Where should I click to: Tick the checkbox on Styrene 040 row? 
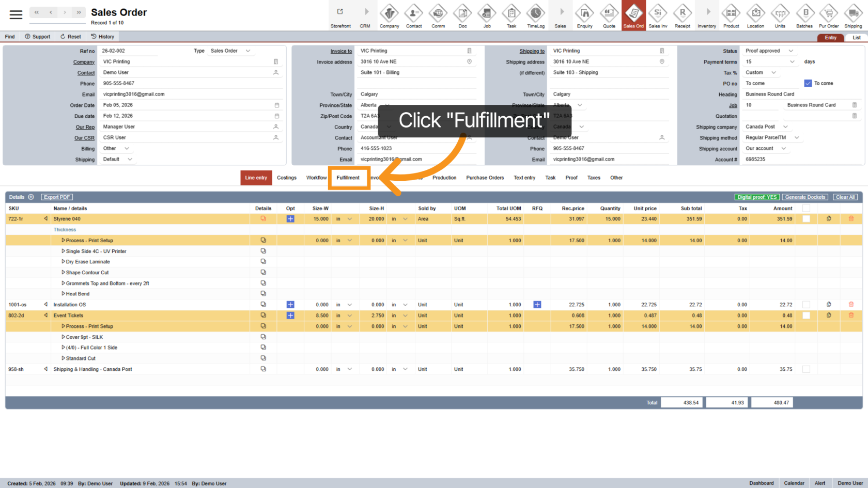pos(806,219)
